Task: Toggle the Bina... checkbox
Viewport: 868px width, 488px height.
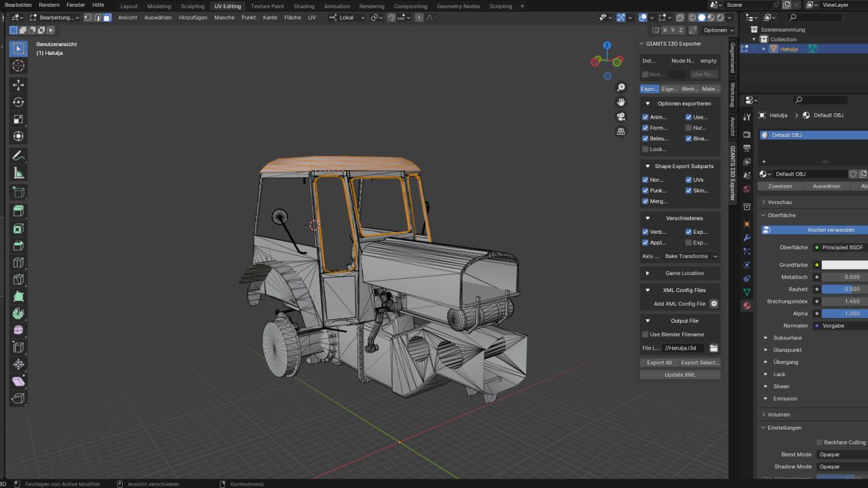Action: (689, 138)
